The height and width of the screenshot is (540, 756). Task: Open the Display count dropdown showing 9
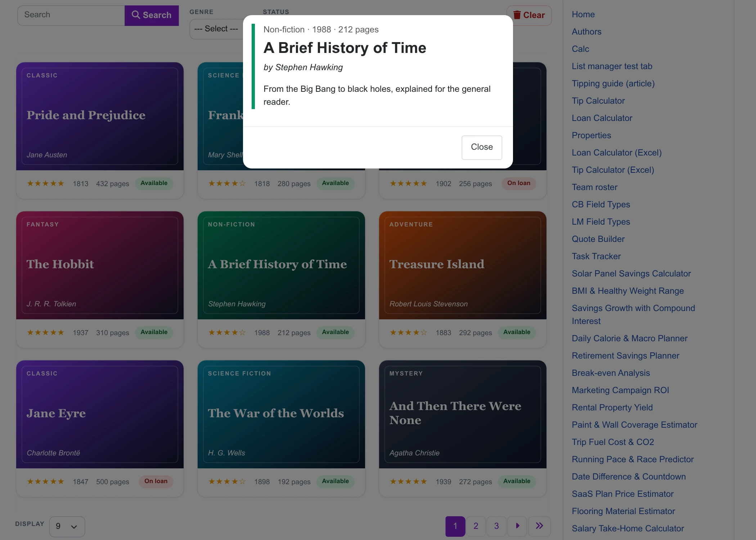(67, 526)
